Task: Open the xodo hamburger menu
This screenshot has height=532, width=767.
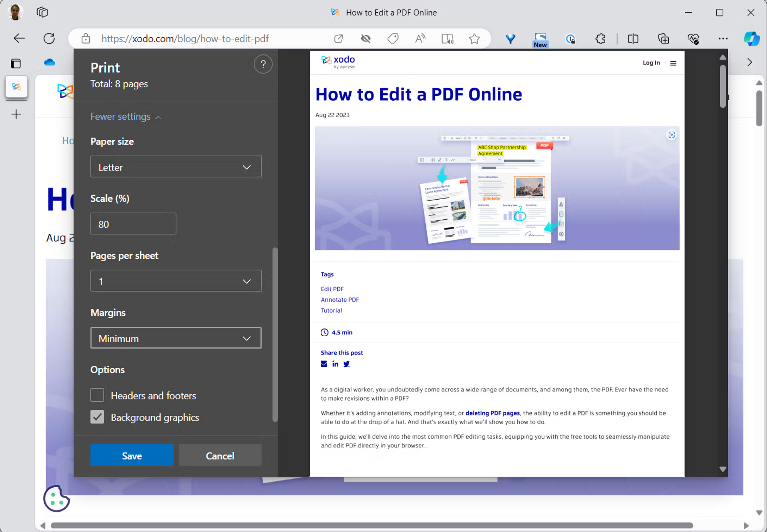Action: click(x=674, y=63)
